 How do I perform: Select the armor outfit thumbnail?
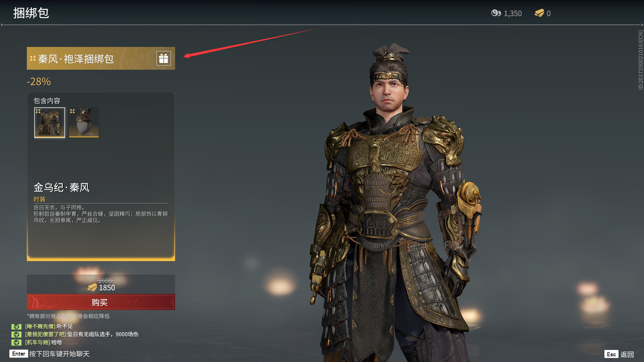(50, 123)
